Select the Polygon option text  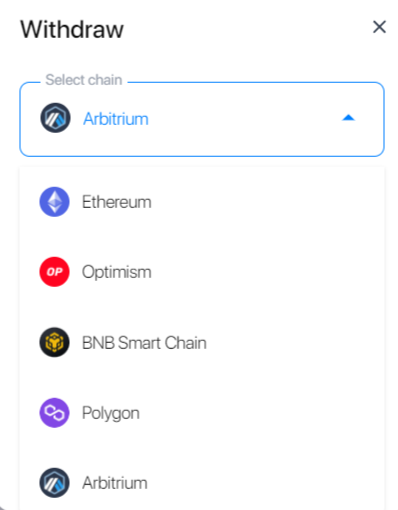point(111,413)
